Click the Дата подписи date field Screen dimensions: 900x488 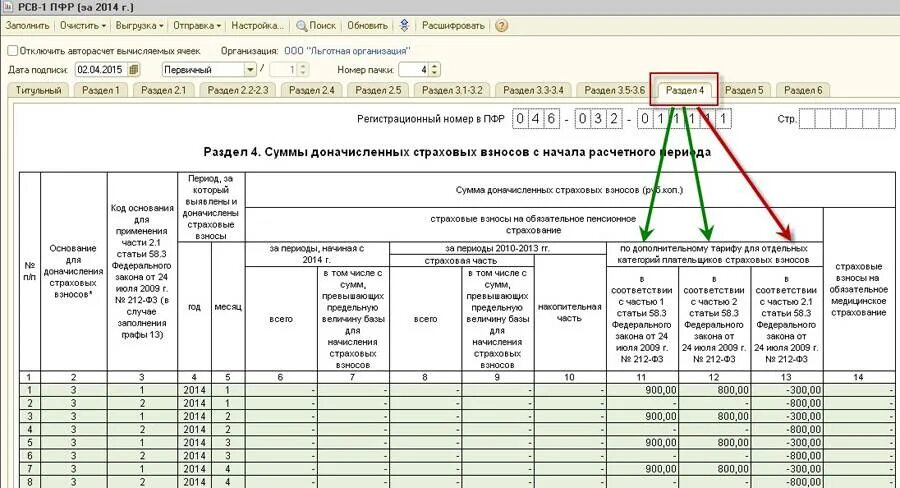pos(102,69)
